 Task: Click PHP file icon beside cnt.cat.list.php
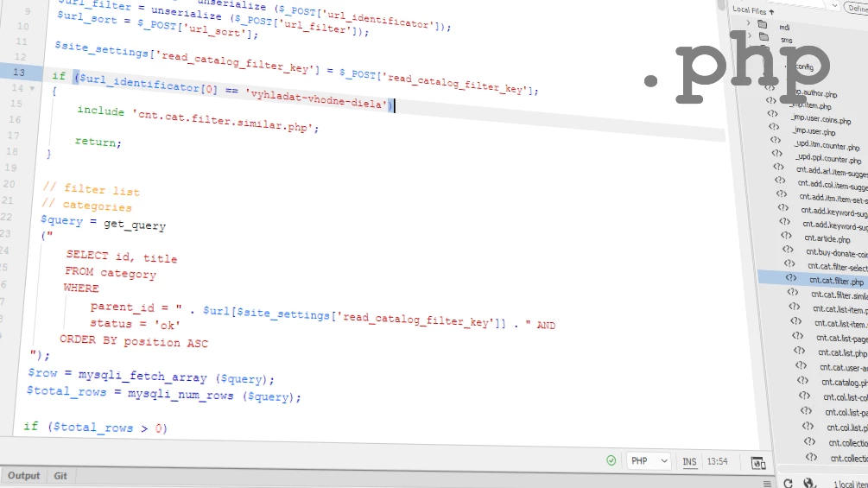click(x=799, y=350)
